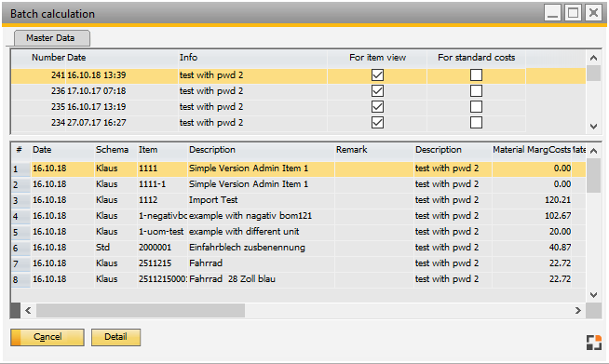
Task: Open the Detail button
Action: coord(115,337)
